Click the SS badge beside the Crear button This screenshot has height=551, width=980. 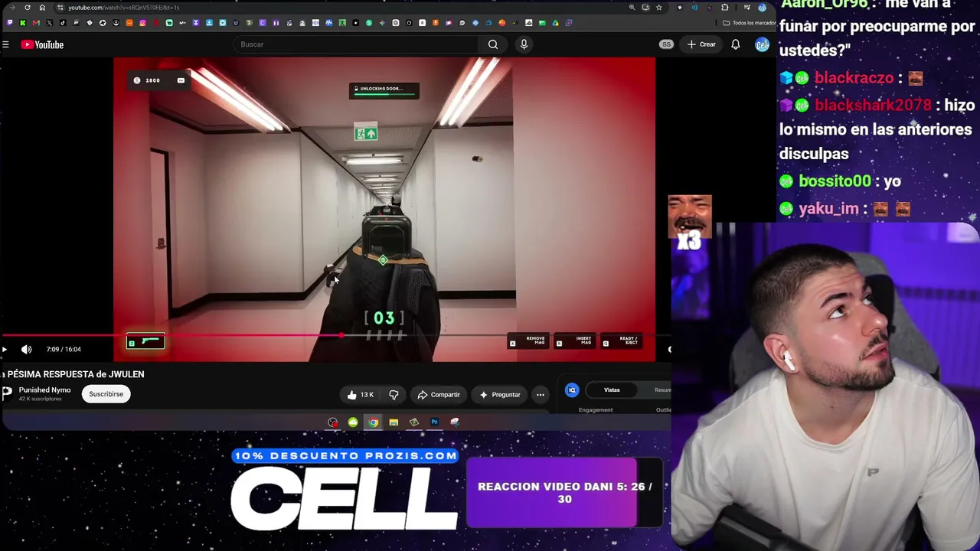[666, 44]
